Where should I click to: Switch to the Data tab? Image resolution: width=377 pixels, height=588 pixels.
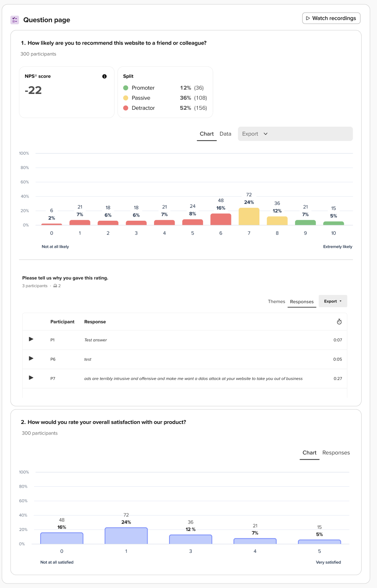coord(225,134)
